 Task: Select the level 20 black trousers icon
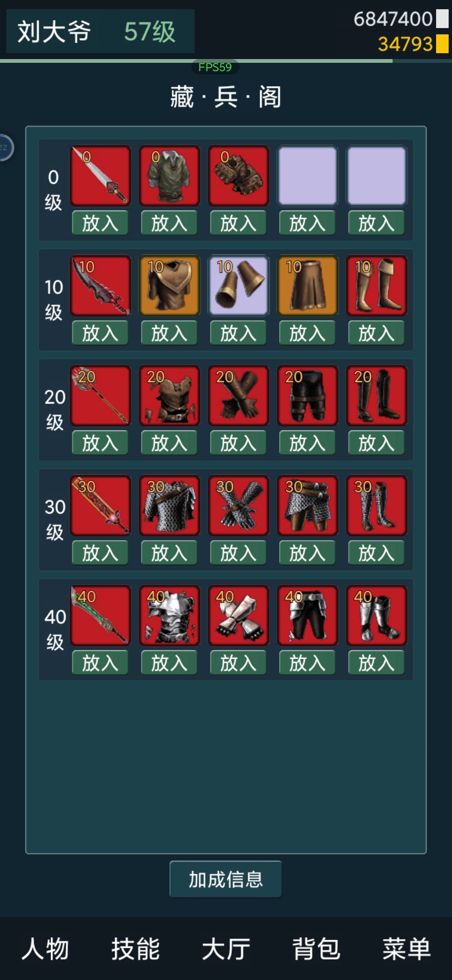pos(308,395)
